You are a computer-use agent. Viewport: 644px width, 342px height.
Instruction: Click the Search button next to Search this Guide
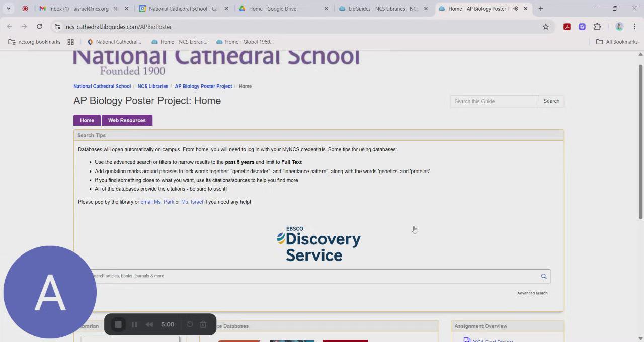coord(551,101)
